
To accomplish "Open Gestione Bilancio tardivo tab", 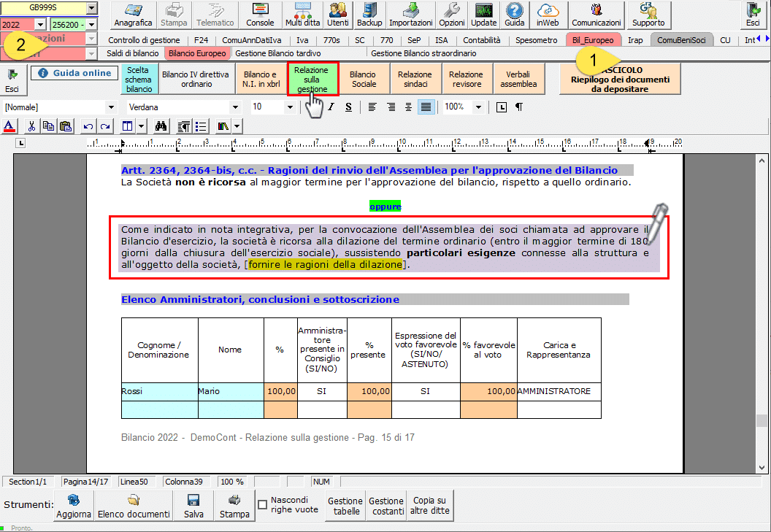I will (278, 53).
